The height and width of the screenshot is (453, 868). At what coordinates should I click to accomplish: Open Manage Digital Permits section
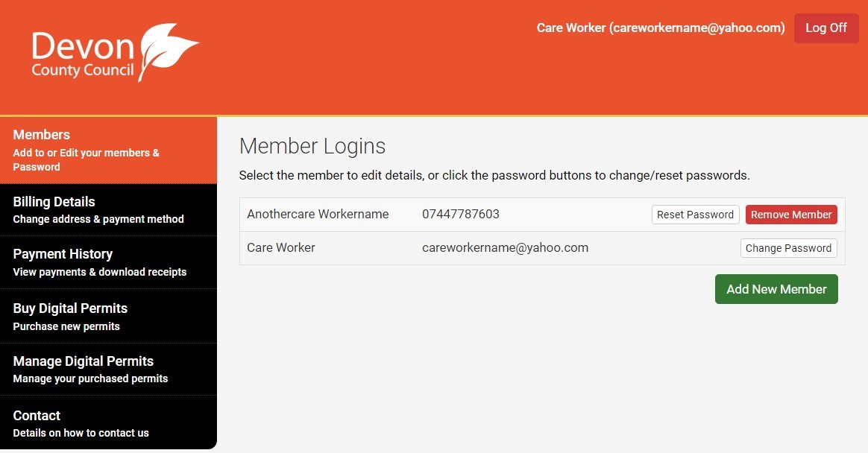pyautogui.click(x=109, y=370)
